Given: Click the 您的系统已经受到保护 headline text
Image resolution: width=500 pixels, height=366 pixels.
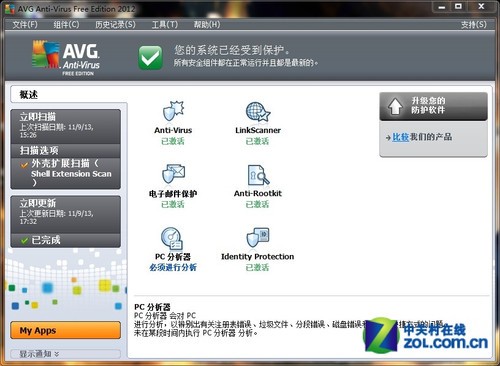Looking at the screenshot, I should [232, 50].
